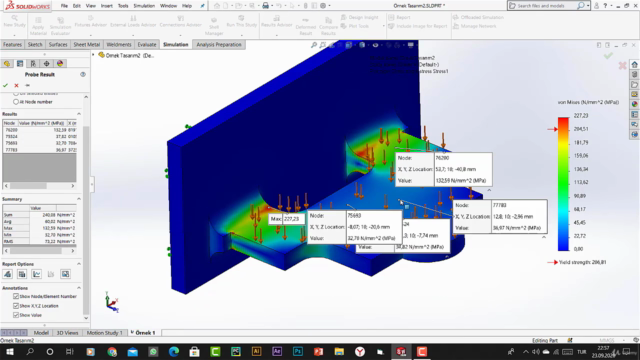This screenshot has height=360, width=640.
Task: Open FeatureManager design tree tab
Action: point(7,64)
